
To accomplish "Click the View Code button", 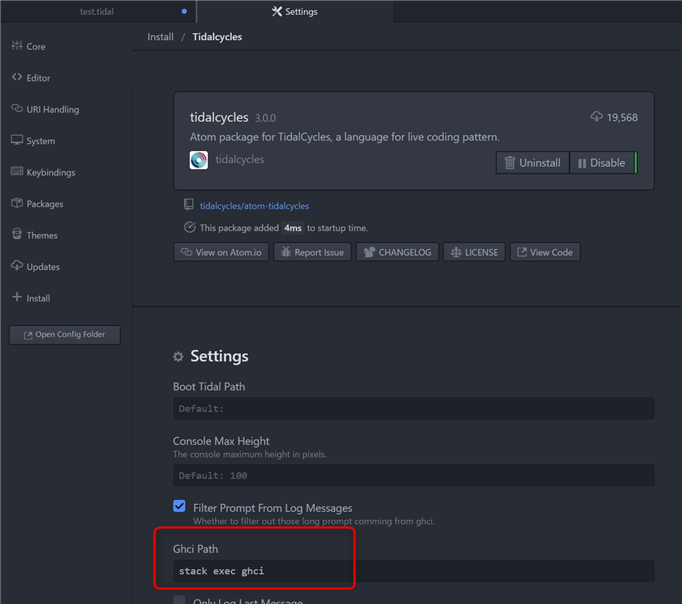I will (x=545, y=252).
